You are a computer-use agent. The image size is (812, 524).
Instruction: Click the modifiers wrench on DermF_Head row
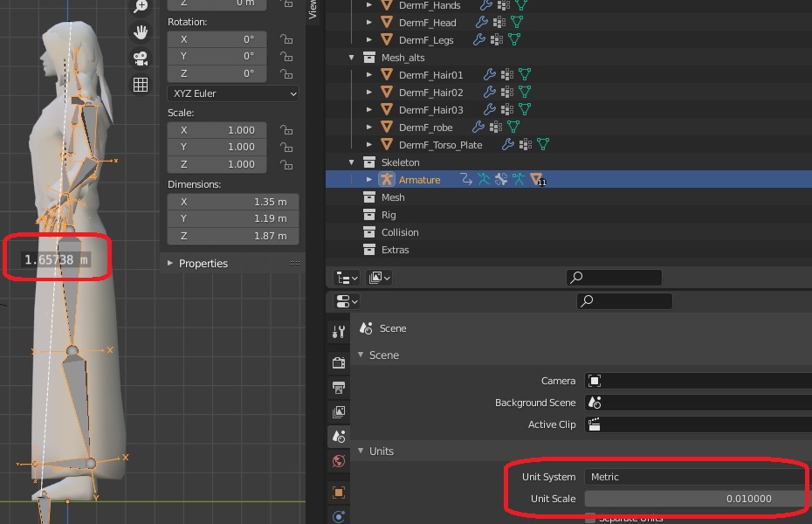[x=482, y=22]
